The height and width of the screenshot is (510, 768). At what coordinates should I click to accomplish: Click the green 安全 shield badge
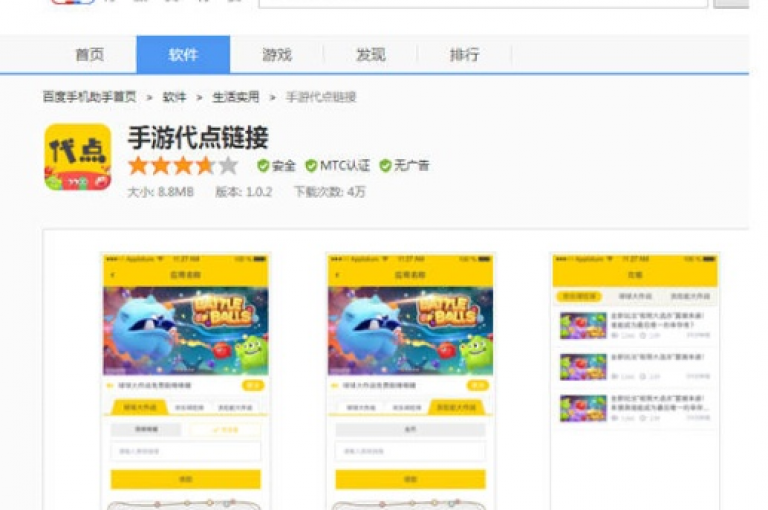276,166
